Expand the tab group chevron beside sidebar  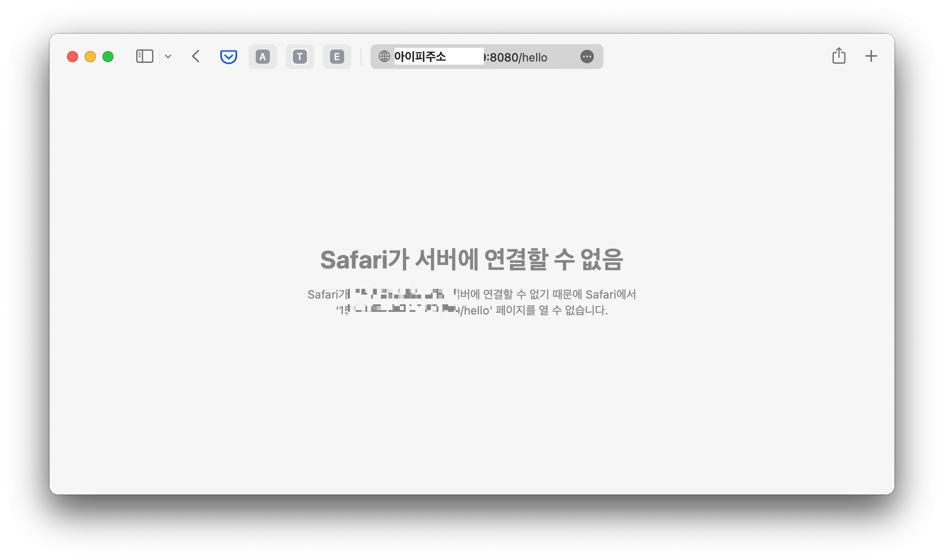(x=168, y=57)
